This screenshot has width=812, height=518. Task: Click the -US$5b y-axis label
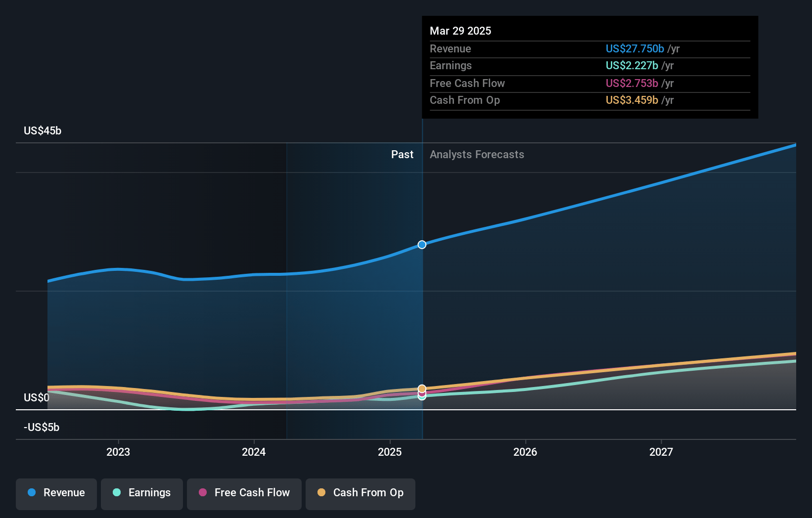[x=42, y=427]
